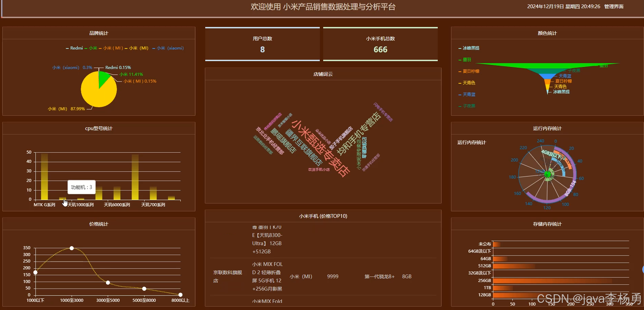644x310 pixels.
Task: Select the 8000以上 point on price line
Action: (180, 295)
